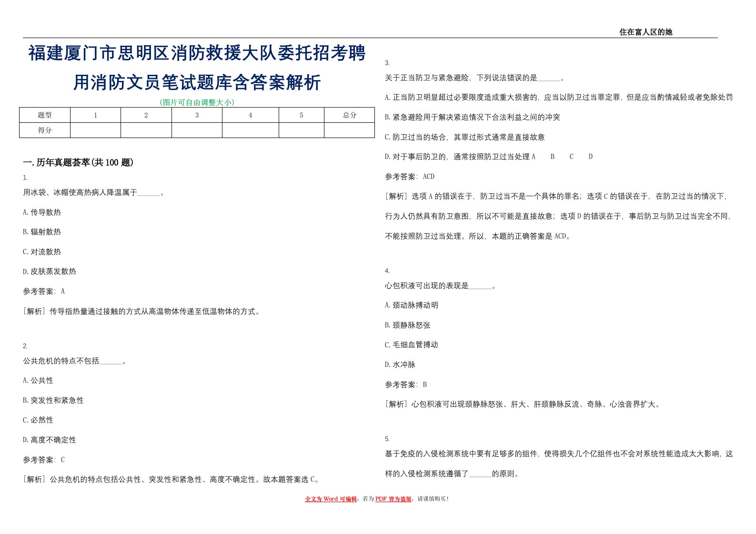Viewport: 756px width, 534px height.
Task: Click question 5 text '基于免疫的入侵检测系统'
Action: (559, 454)
